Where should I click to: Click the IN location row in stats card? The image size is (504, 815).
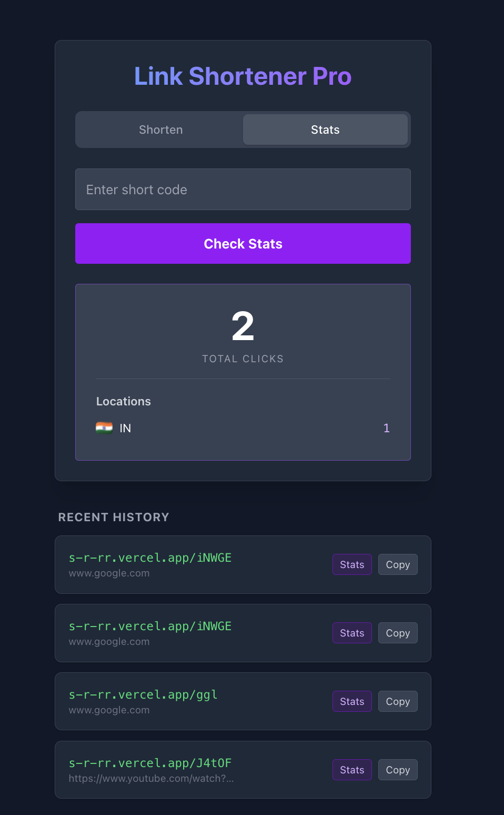click(x=243, y=428)
